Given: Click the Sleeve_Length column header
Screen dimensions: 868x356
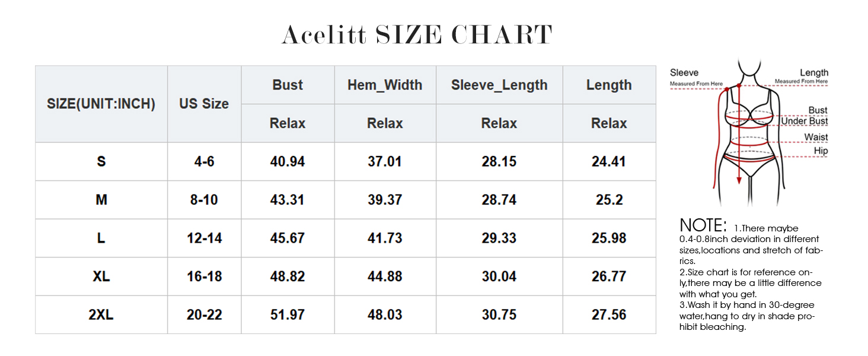Looking at the screenshot, I should pos(499,85).
